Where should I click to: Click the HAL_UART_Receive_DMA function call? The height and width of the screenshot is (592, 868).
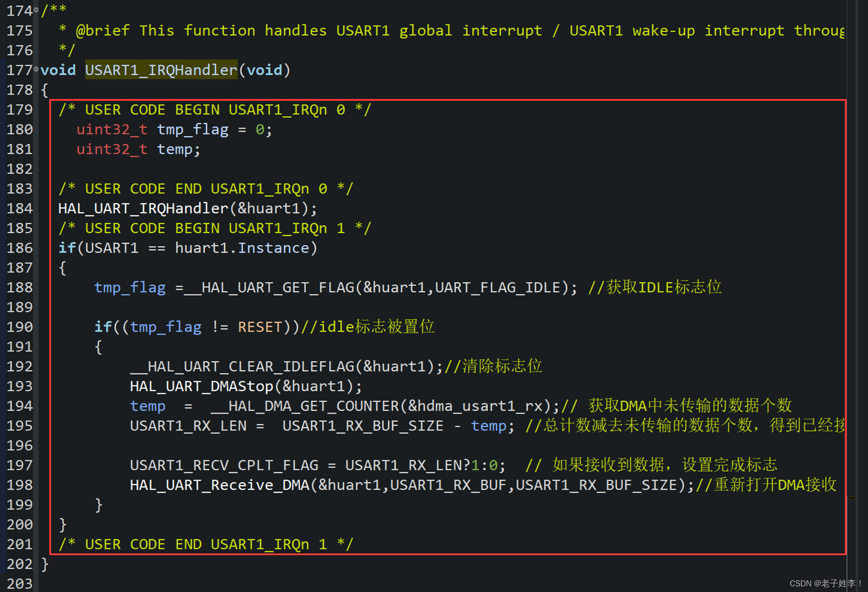(x=220, y=485)
